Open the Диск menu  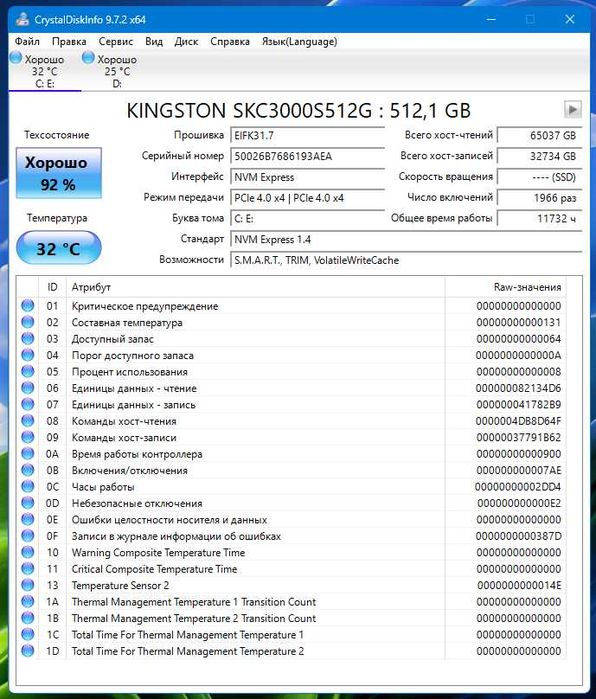pyautogui.click(x=186, y=41)
